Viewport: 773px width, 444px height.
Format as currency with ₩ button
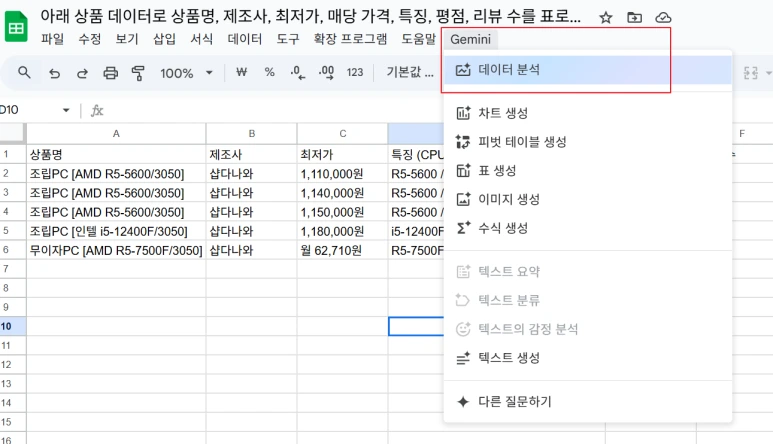pyautogui.click(x=241, y=72)
